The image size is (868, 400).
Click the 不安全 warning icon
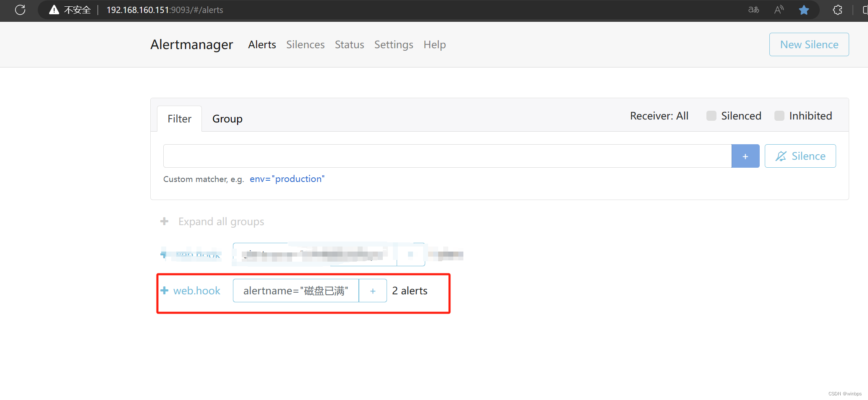(54, 10)
